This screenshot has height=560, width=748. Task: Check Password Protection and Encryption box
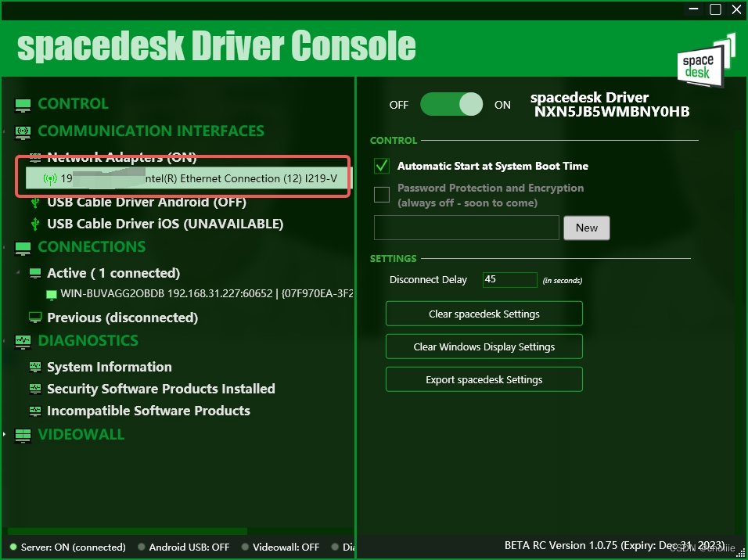382,195
